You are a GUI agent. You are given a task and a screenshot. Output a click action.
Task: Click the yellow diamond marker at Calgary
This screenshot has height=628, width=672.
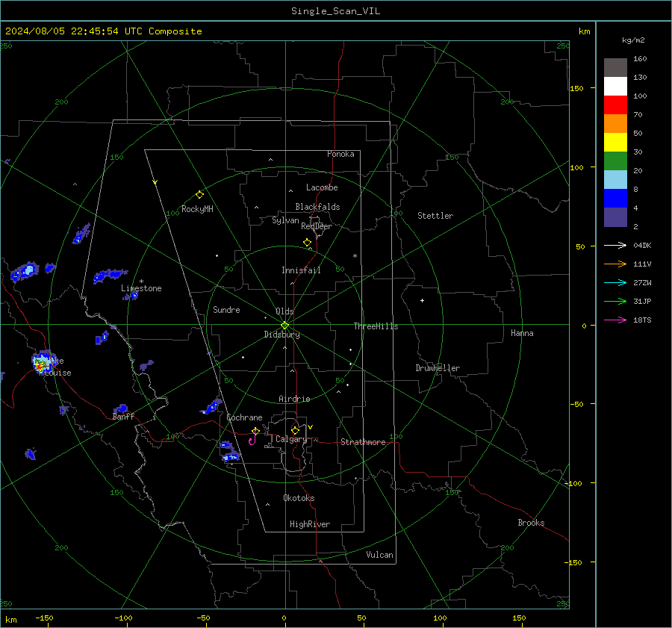295,430
